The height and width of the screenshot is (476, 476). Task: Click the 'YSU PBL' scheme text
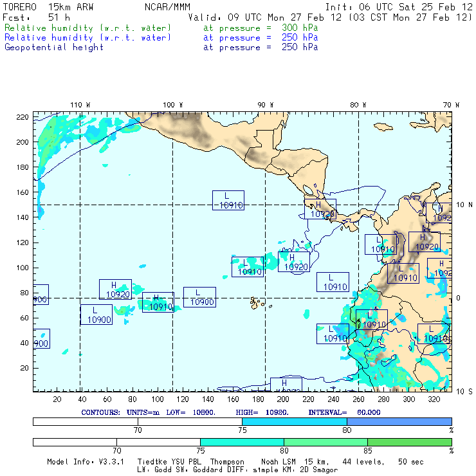click(x=185, y=462)
